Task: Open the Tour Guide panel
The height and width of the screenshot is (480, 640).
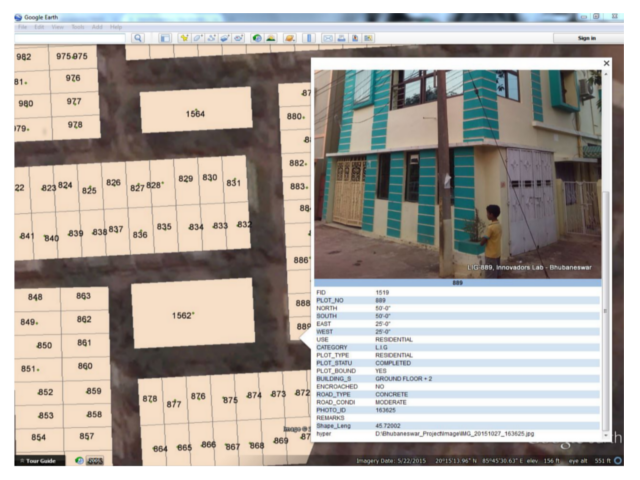Action: [x=40, y=460]
